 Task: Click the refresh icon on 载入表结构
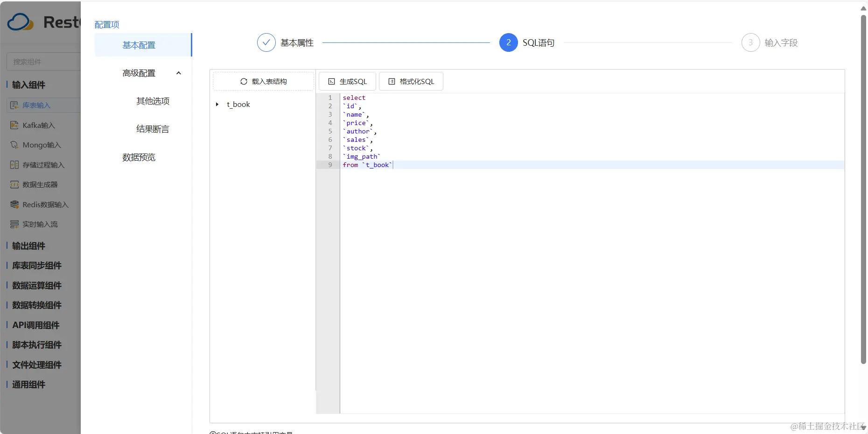pyautogui.click(x=244, y=81)
